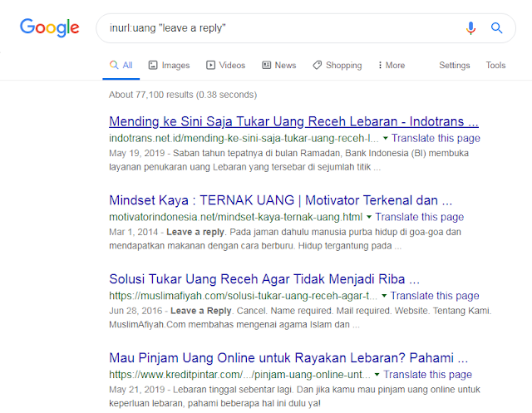Translate the kreditpintar.com result page
Viewport: 532px width, 413px height.
(427, 374)
